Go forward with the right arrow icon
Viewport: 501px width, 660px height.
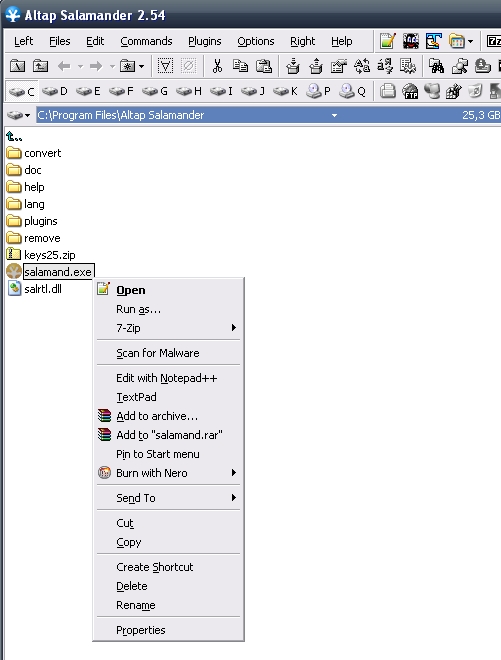[96, 66]
